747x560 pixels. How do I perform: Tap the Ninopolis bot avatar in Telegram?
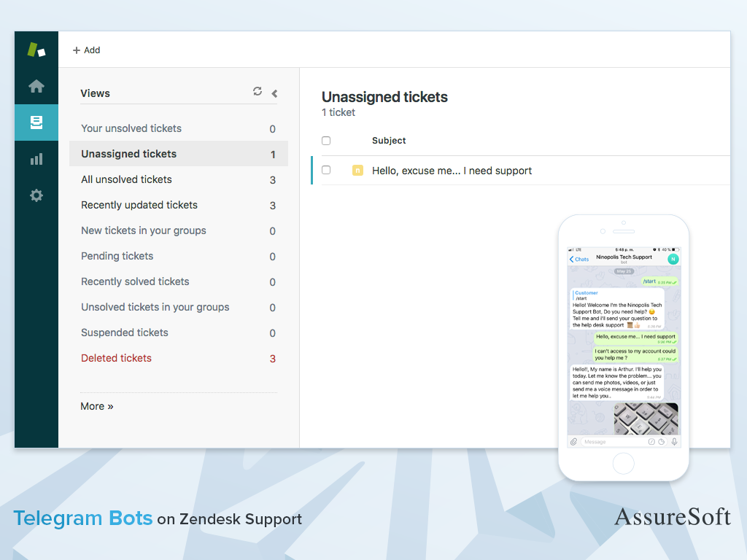(x=673, y=259)
